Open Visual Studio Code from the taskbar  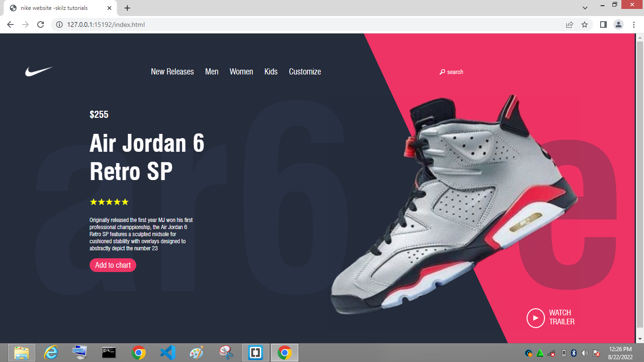pos(168,352)
